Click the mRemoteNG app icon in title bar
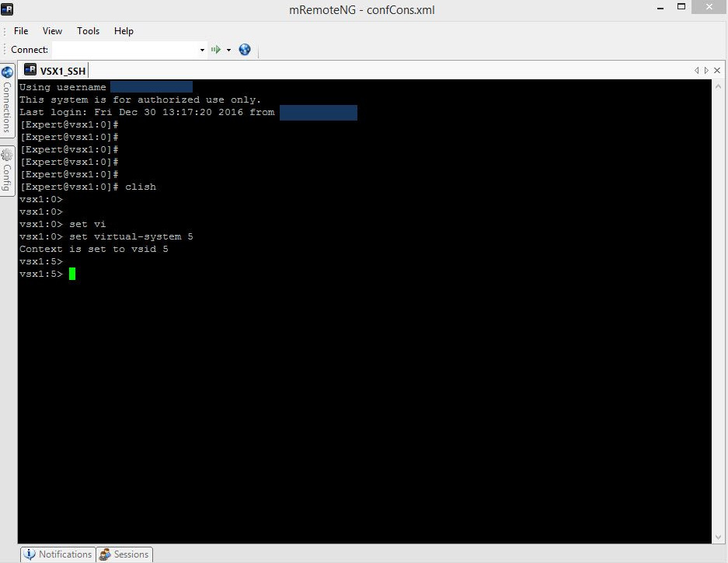728x563 pixels. [x=7, y=9]
